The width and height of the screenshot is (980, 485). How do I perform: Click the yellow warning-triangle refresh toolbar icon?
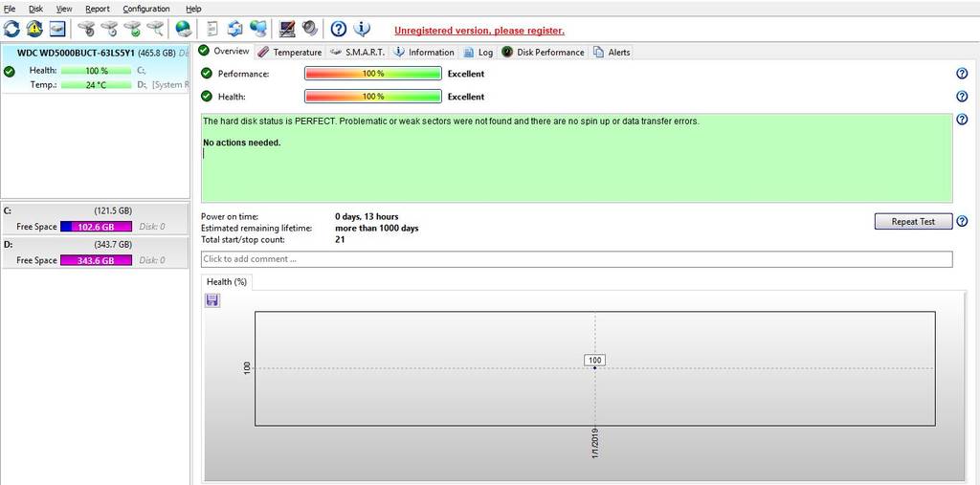point(34,28)
